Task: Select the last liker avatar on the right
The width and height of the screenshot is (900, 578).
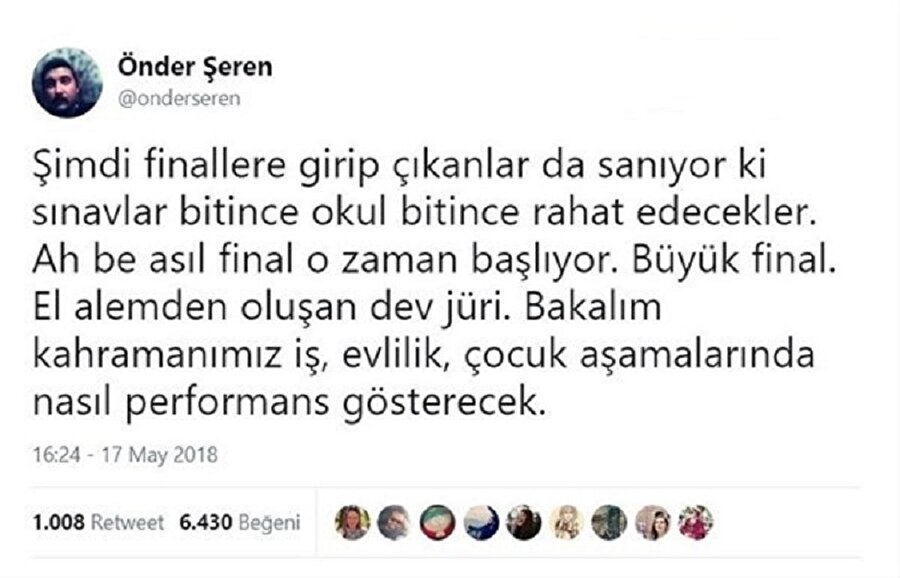Action: 694,519
